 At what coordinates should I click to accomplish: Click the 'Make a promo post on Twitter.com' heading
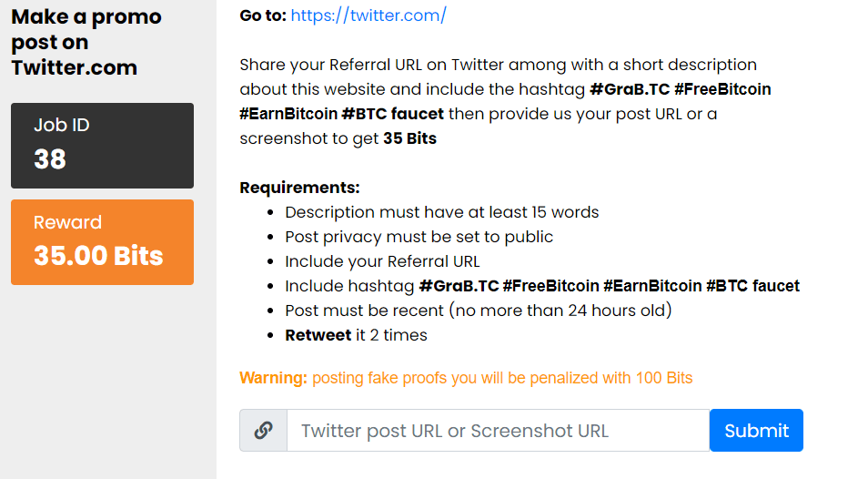tap(86, 42)
